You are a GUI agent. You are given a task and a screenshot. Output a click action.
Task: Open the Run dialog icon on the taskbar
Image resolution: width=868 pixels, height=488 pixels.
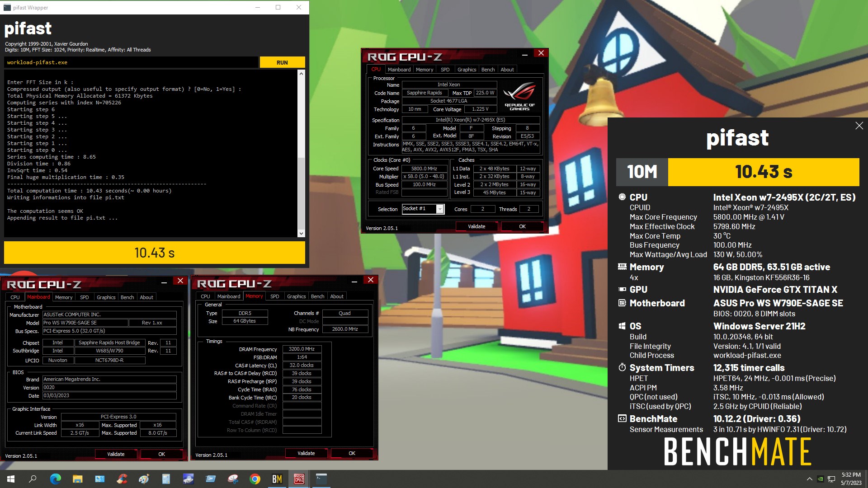210,479
